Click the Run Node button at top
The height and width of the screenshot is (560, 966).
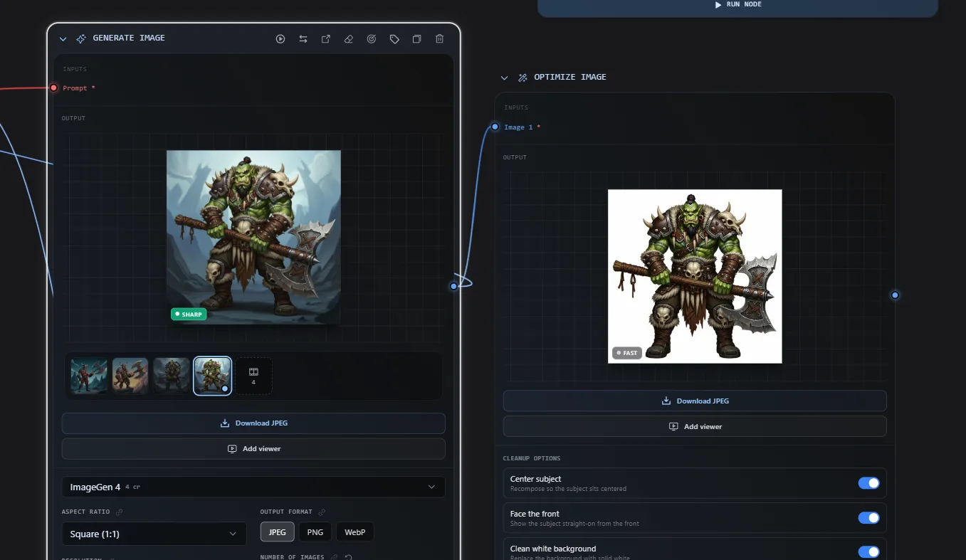click(x=737, y=6)
